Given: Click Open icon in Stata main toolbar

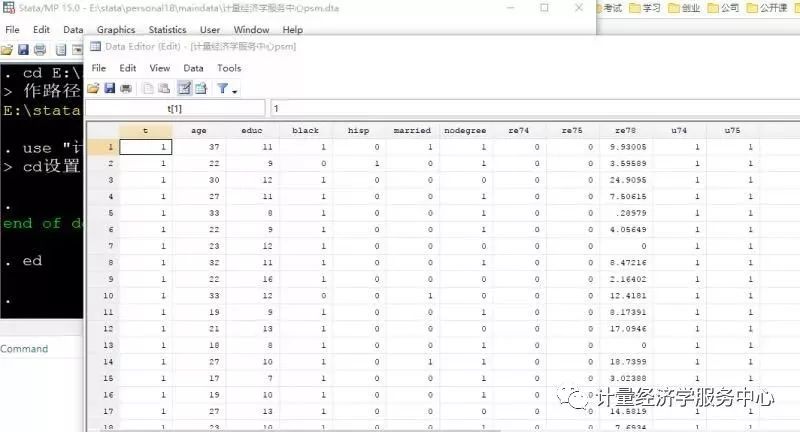Looking at the screenshot, I should [7, 49].
